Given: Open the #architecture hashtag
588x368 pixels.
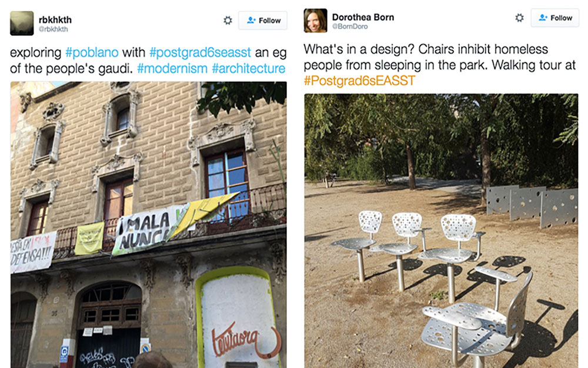Looking at the screenshot, I should click(249, 68).
